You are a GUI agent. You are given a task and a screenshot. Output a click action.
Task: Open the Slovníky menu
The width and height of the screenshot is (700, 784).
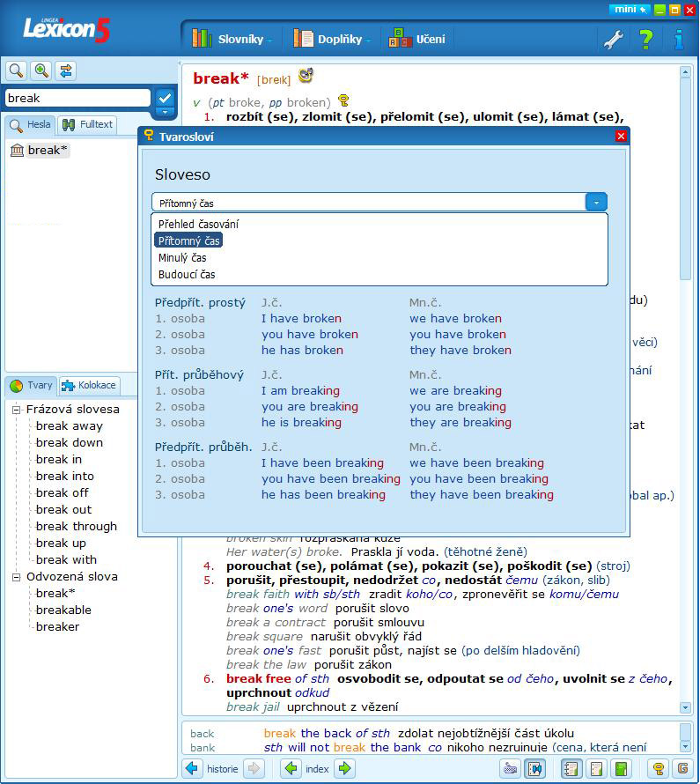tap(232, 39)
